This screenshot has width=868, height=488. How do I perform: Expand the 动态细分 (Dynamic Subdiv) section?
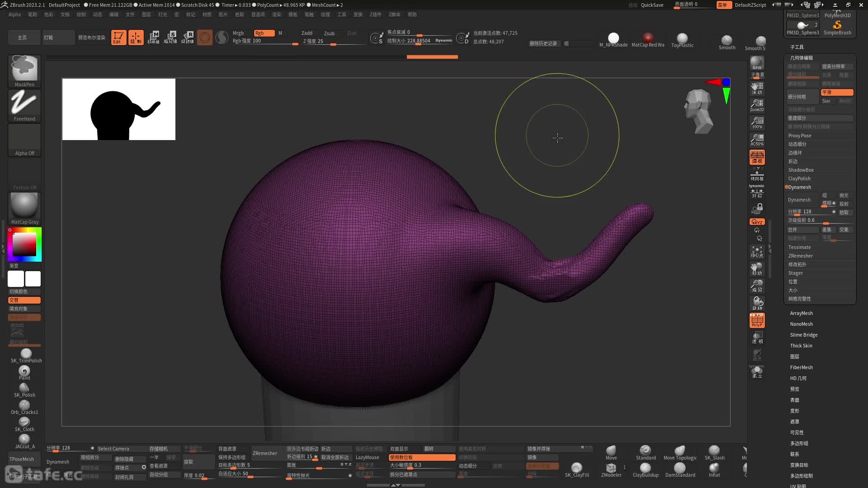(x=797, y=144)
